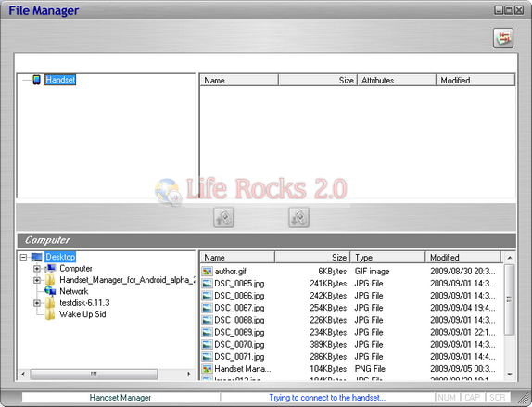532x407 pixels.
Task: Select the Handset phone icon in tree
Action: click(37, 80)
